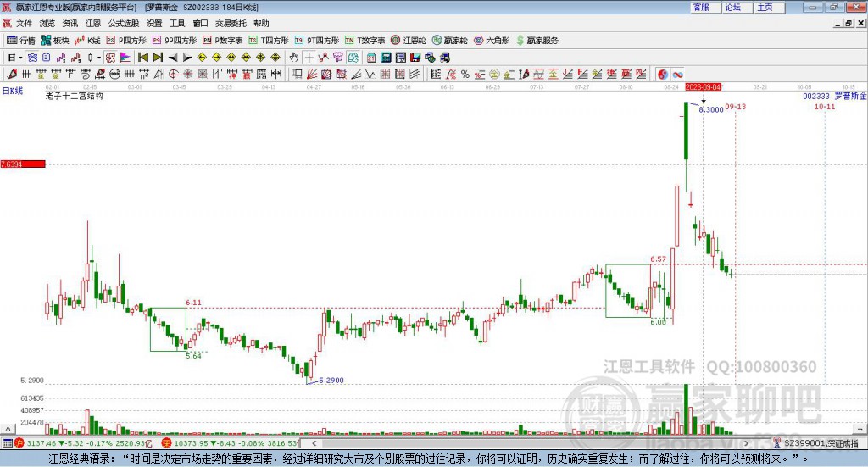Open the 帮助 menu
868x467 pixels.
pyautogui.click(x=261, y=23)
